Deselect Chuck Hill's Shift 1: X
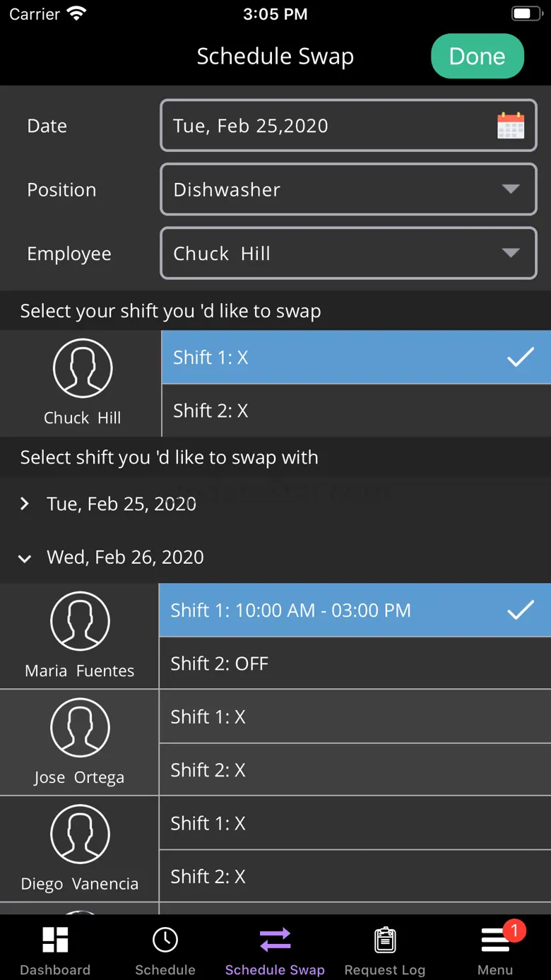551x980 pixels. [x=355, y=358]
